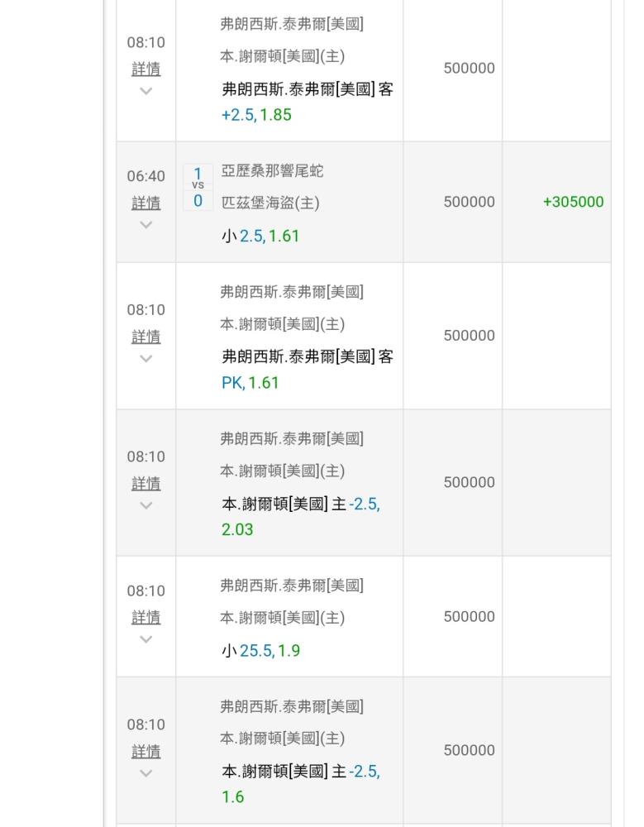This screenshot has width=644, height=827.
Task: Expand chevron in the PK, 1.61 bet row
Action: tap(146, 359)
